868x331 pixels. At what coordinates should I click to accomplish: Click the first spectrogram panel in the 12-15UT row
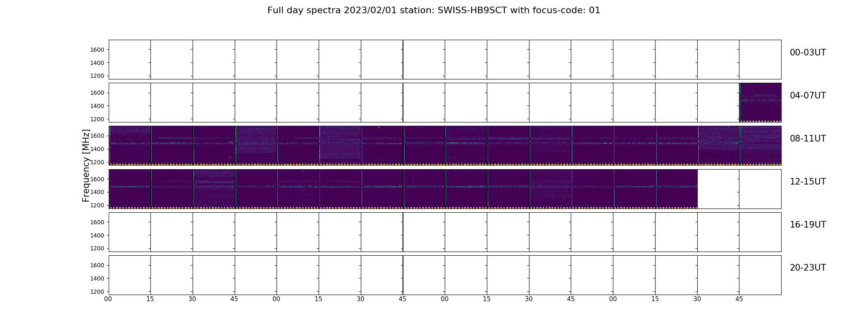130,189
